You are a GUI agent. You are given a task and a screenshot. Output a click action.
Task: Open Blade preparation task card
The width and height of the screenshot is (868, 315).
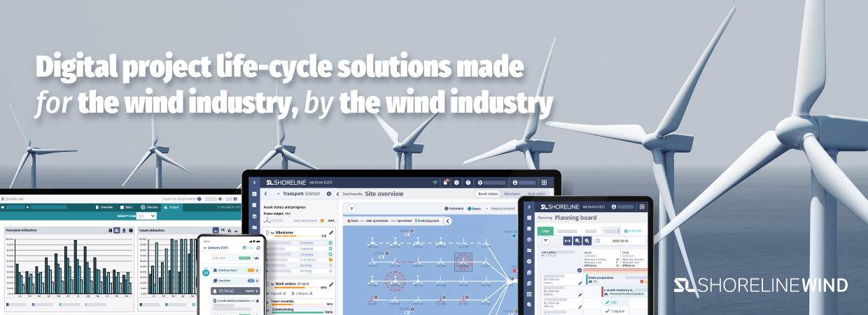click(617, 279)
